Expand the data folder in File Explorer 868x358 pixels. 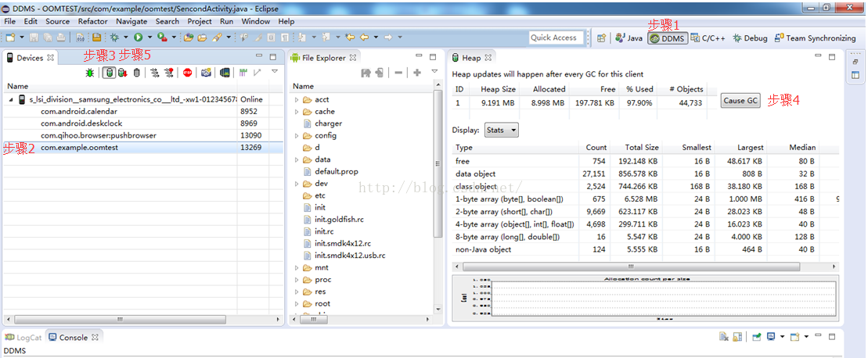(x=297, y=159)
